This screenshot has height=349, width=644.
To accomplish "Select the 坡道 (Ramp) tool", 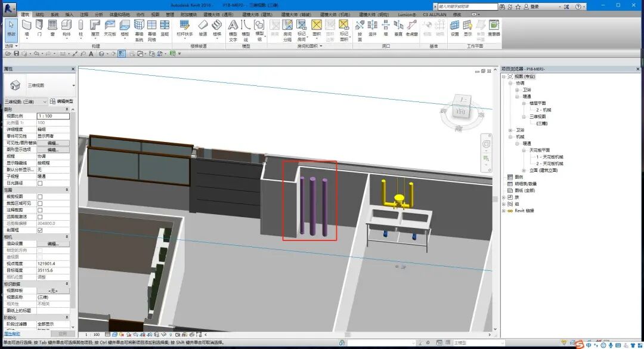I will [x=203, y=28].
